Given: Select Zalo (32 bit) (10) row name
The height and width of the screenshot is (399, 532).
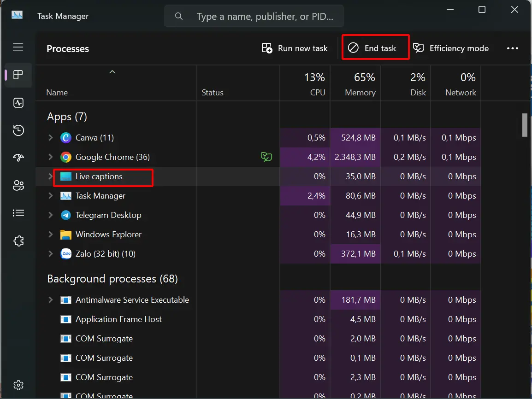Looking at the screenshot, I should point(105,253).
